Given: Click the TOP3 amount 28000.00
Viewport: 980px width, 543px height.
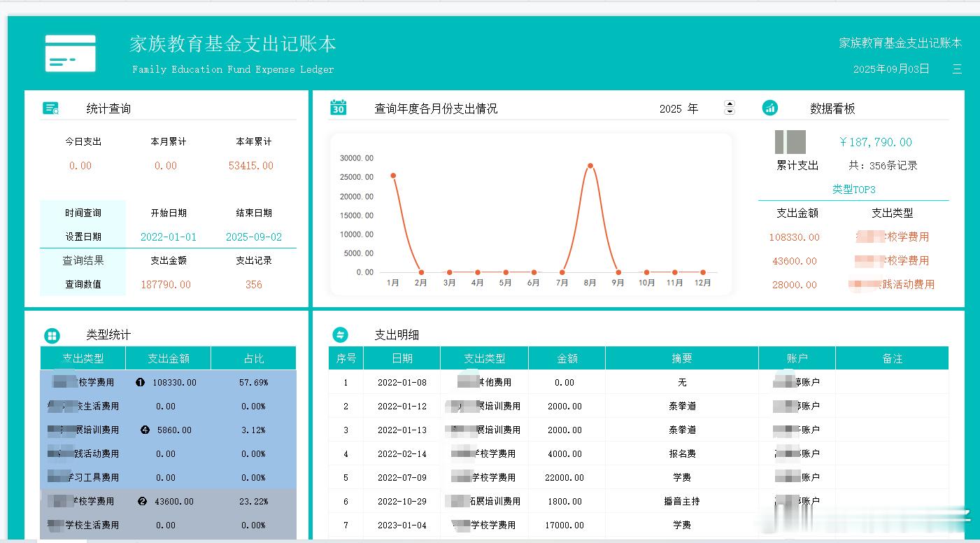Looking at the screenshot, I should coord(794,285).
